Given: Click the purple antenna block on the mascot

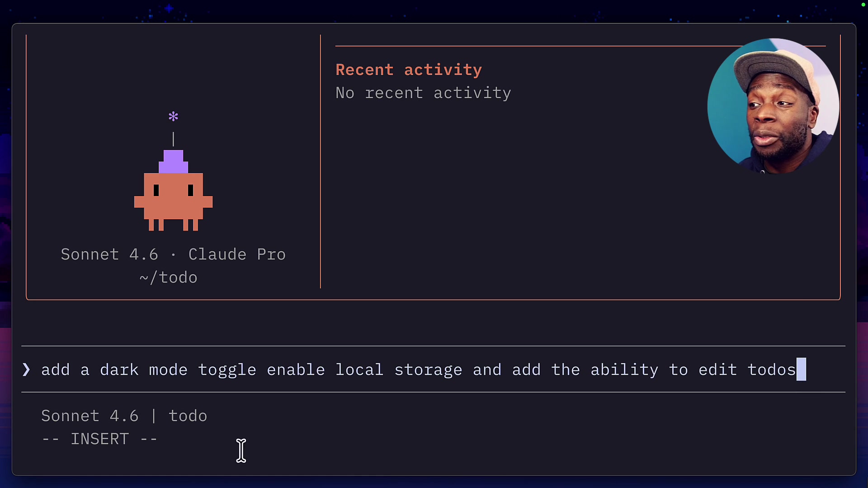Looking at the screenshot, I should (173, 160).
